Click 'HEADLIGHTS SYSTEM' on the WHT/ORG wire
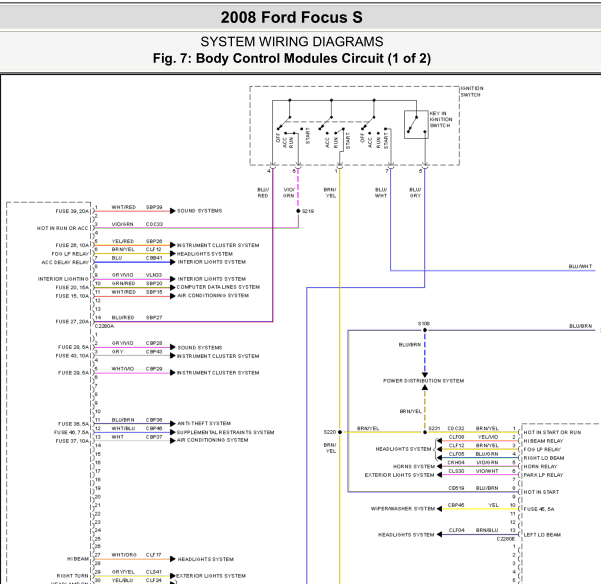 (205, 559)
